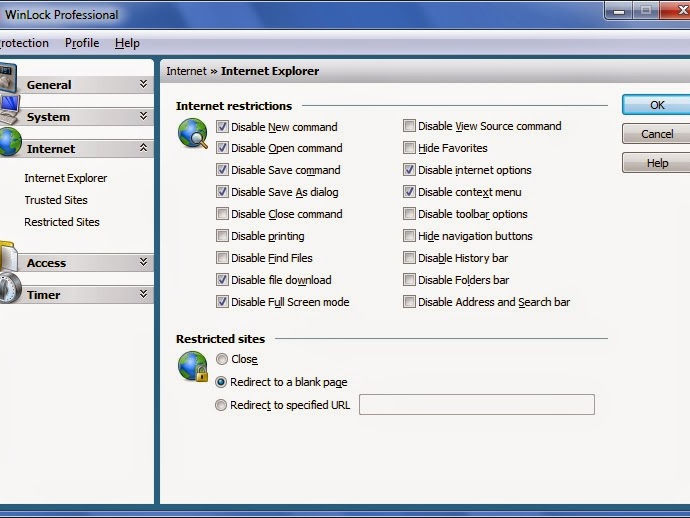
Task: Click the System category computer icon
Action: coord(9,109)
